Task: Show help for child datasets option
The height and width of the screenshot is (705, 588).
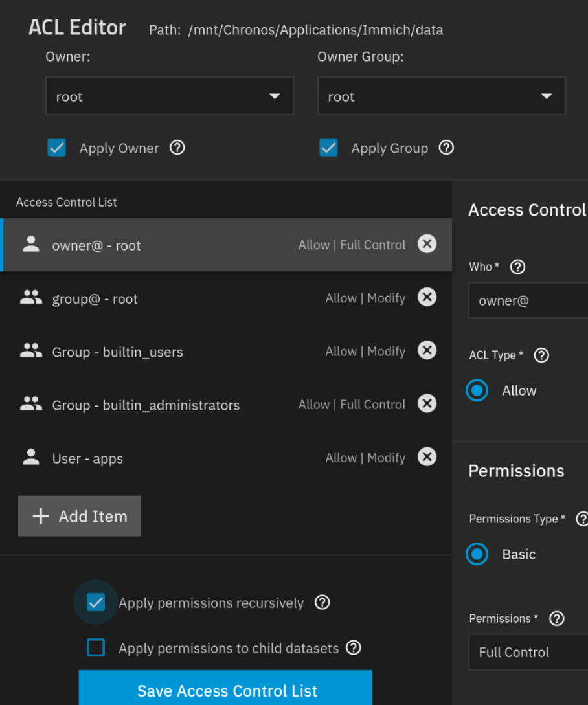Action: pos(354,647)
